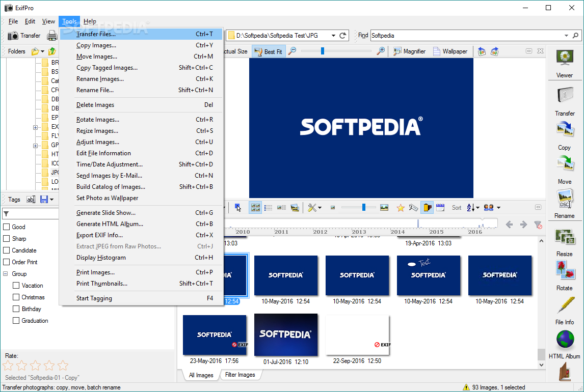This screenshot has height=392, width=584.
Task: Click the Best Fit button
Action: coord(269,51)
